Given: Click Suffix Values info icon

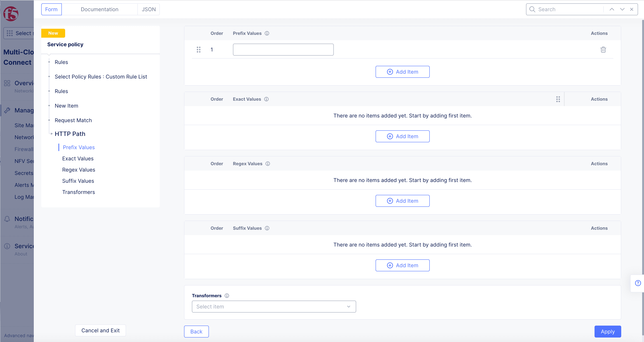Looking at the screenshot, I should [x=267, y=228].
